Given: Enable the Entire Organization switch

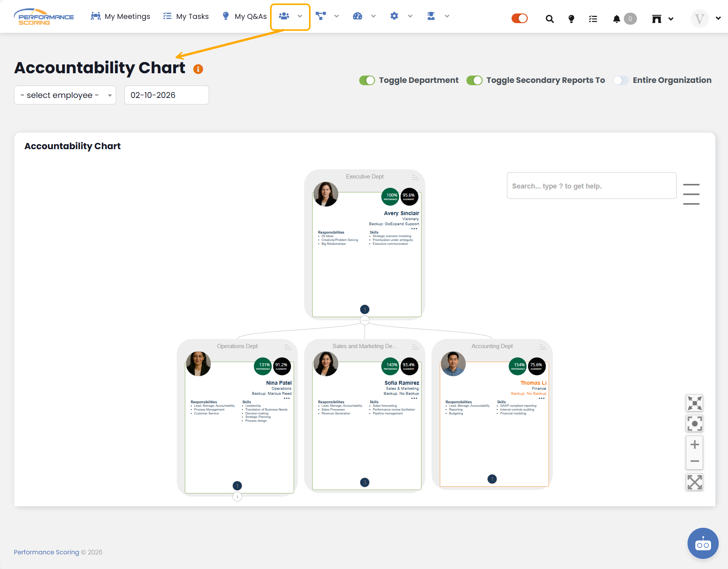Looking at the screenshot, I should (621, 80).
